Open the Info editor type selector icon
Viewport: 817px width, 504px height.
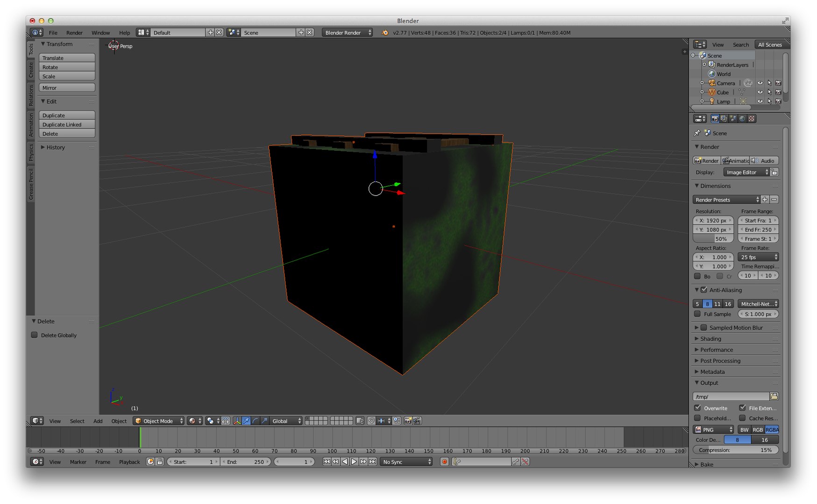coord(36,32)
